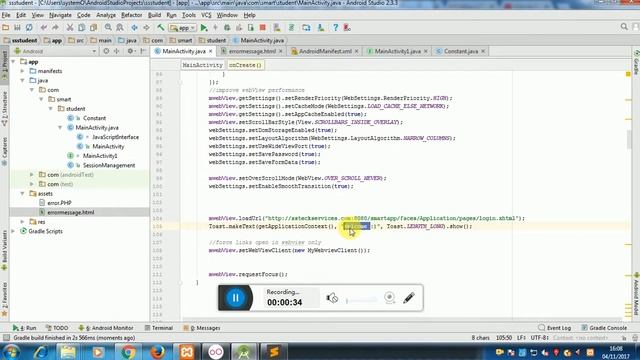This screenshot has height=360, width=640.
Task: Open Search Everywhere magnifier at top right
Action: (624, 27)
